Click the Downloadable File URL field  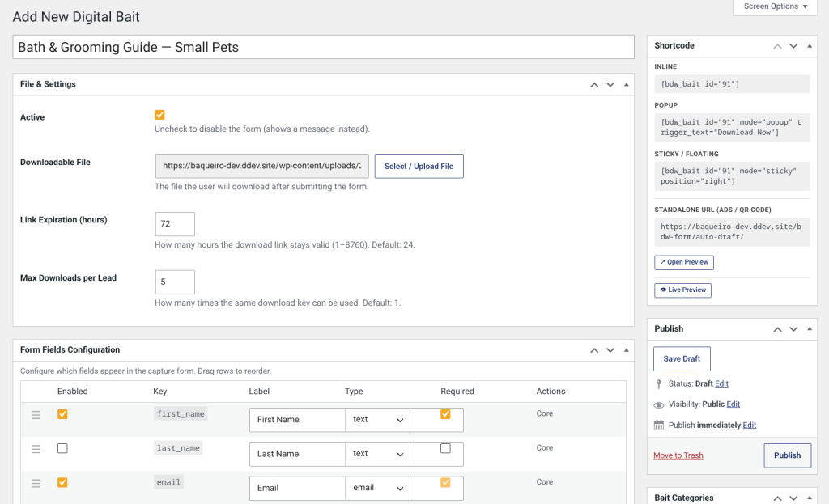coord(262,167)
